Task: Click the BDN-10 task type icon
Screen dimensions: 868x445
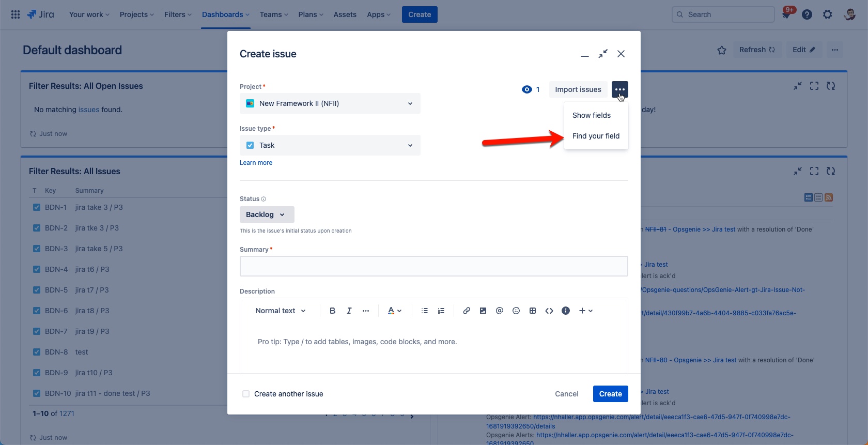Action: click(x=37, y=393)
